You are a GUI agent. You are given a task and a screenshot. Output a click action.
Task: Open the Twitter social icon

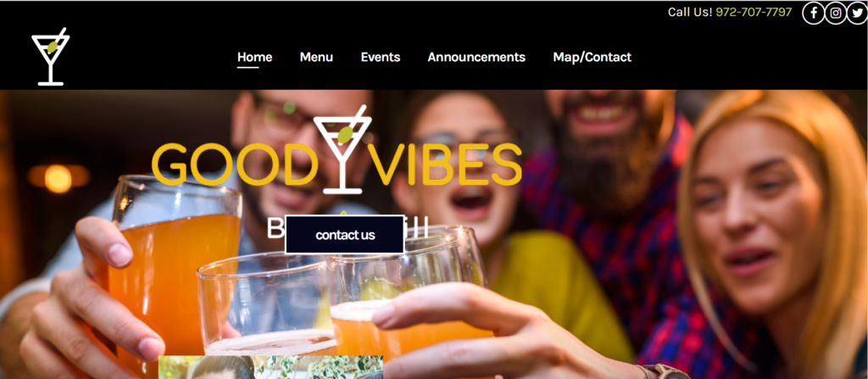(x=857, y=14)
